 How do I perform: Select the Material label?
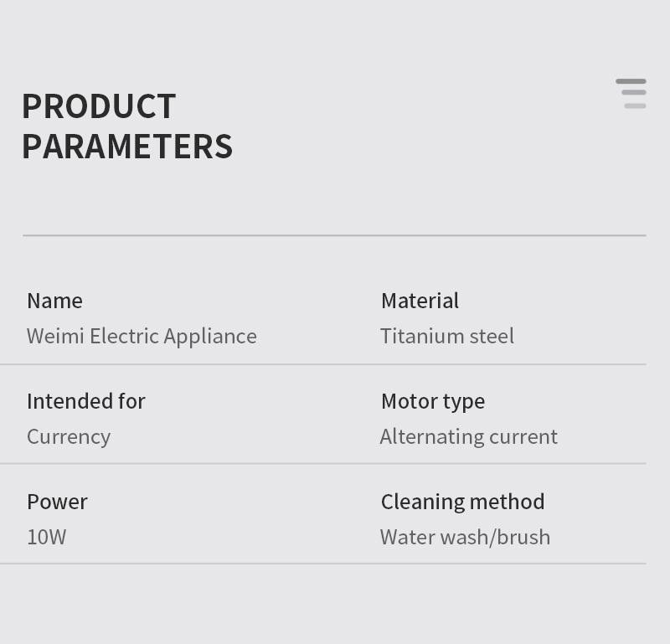click(x=420, y=301)
